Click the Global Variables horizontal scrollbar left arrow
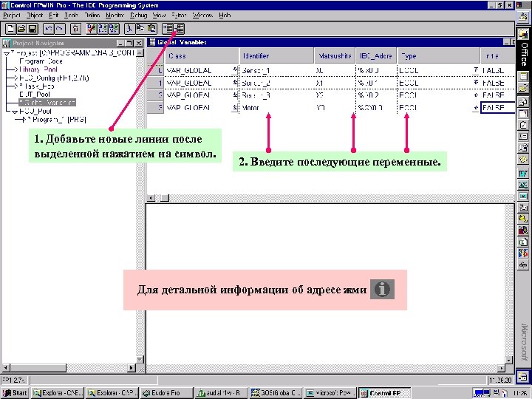Viewport: 532px width, 399px height. pyautogui.click(x=151, y=198)
